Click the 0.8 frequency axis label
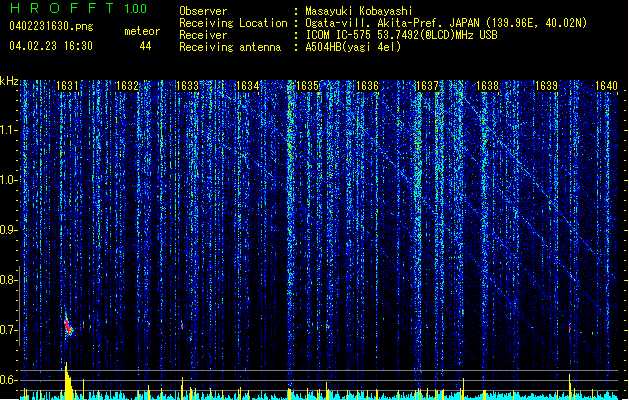 [x=8, y=280]
